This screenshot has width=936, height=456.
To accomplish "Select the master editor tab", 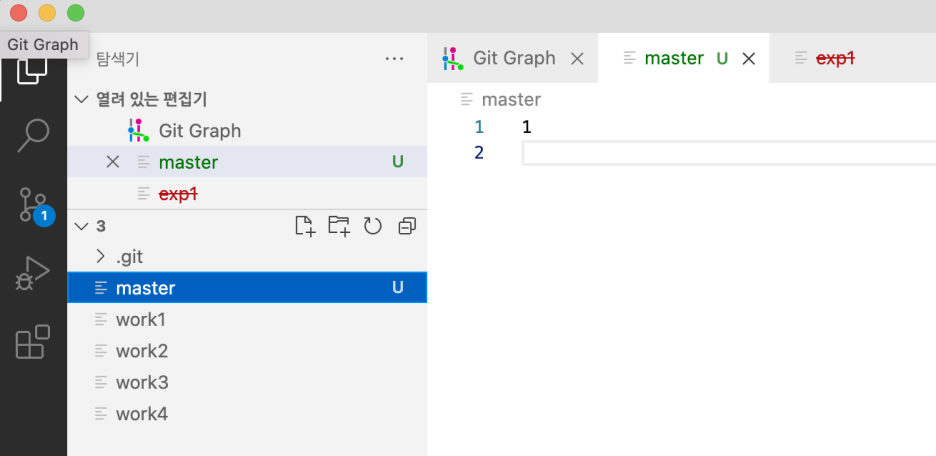I will (683, 58).
